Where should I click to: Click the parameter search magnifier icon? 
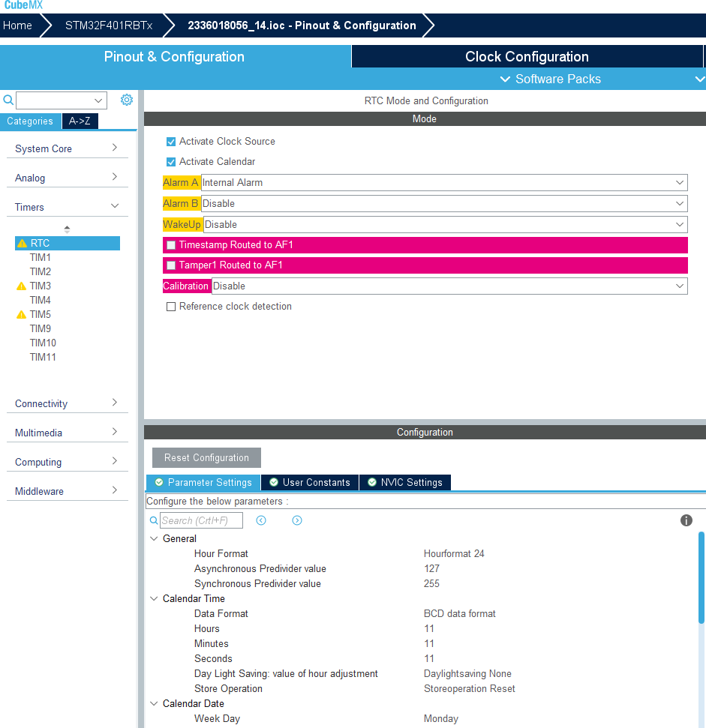click(153, 520)
